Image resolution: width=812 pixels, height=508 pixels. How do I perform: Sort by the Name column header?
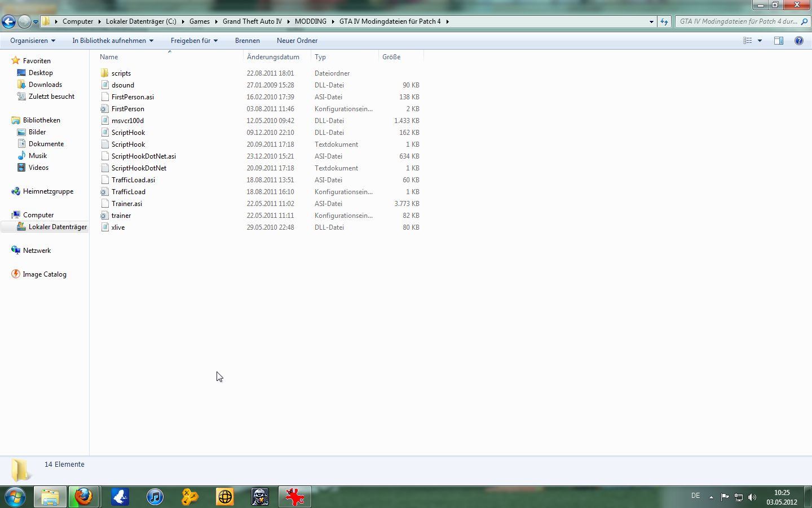tap(109, 57)
